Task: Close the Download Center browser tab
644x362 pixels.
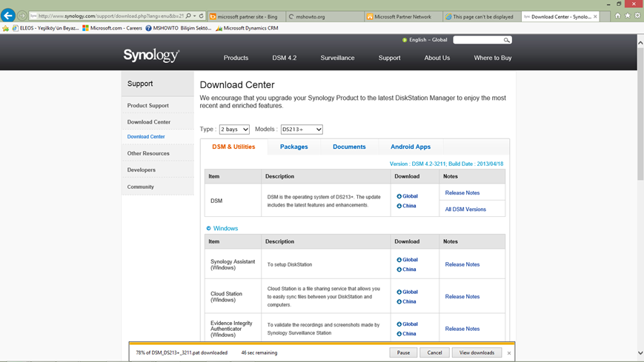Action: click(x=595, y=16)
